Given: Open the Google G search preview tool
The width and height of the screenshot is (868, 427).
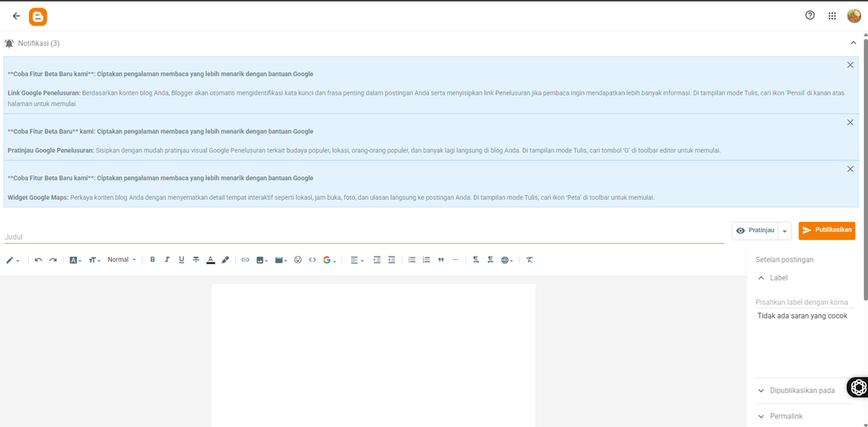Looking at the screenshot, I should [330, 260].
